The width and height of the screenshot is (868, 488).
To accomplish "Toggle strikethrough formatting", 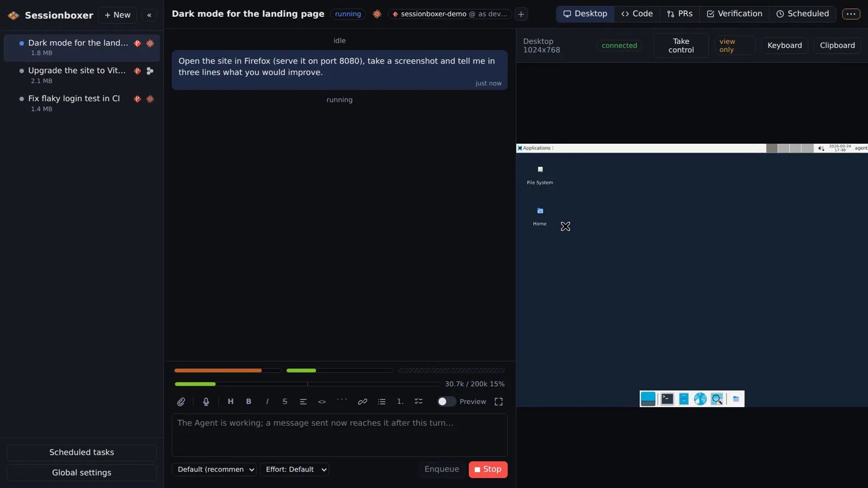I will tap(285, 402).
